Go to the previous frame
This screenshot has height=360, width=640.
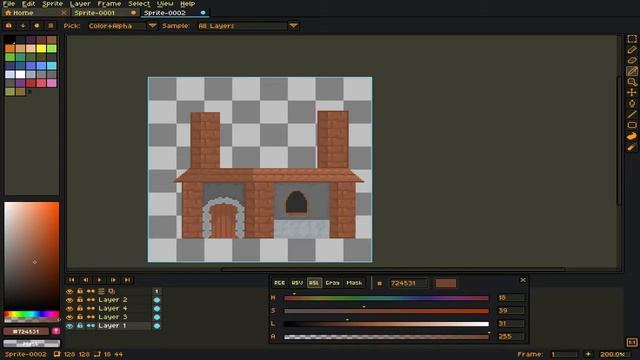click(x=85, y=280)
